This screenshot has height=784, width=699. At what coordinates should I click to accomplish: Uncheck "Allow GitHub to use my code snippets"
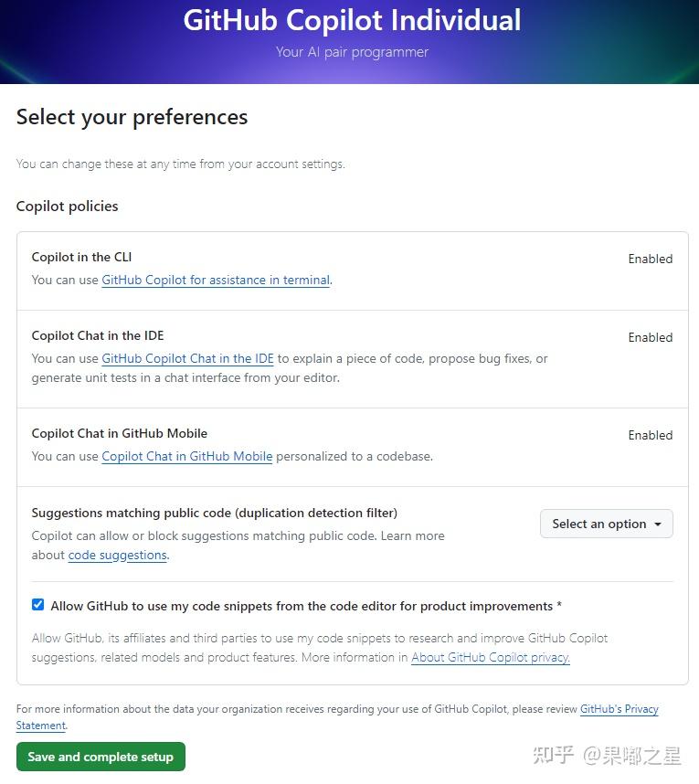pos(37,604)
